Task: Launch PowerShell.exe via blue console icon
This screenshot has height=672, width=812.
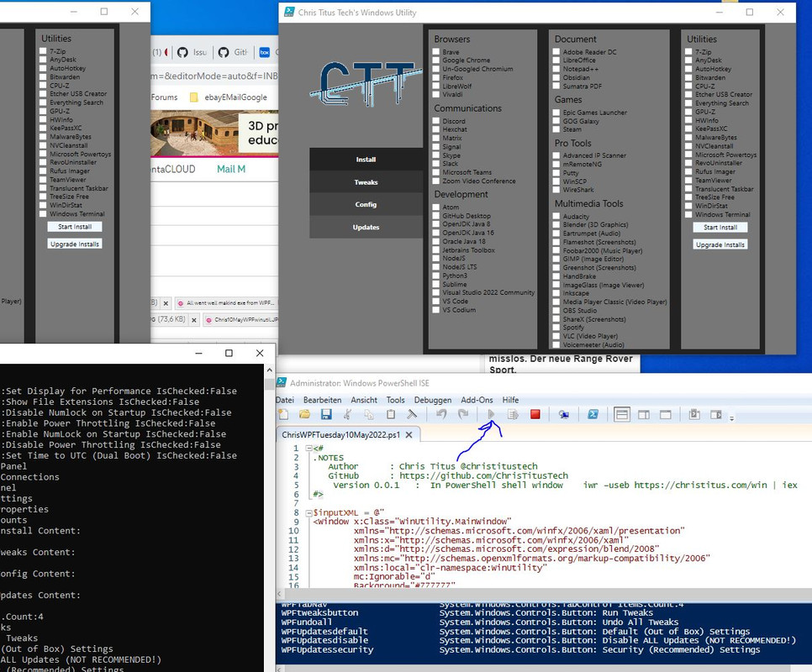Action: pyautogui.click(x=593, y=414)
